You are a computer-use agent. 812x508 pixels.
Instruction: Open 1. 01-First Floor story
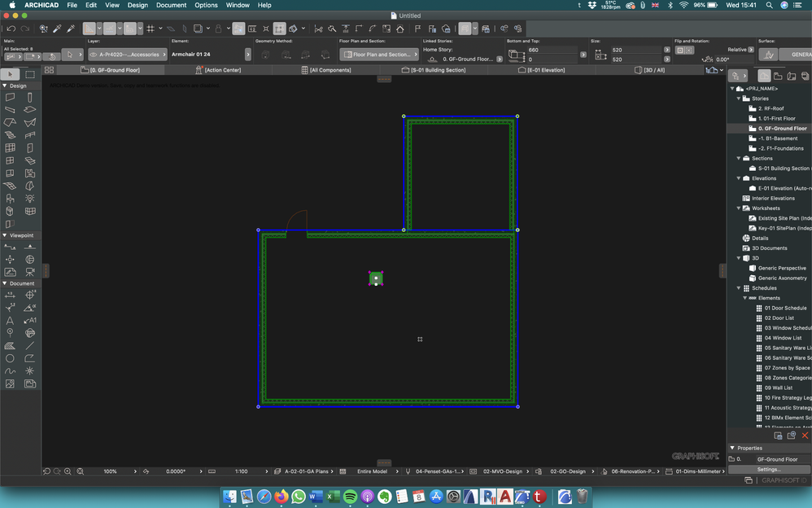(x=776, y=118)
